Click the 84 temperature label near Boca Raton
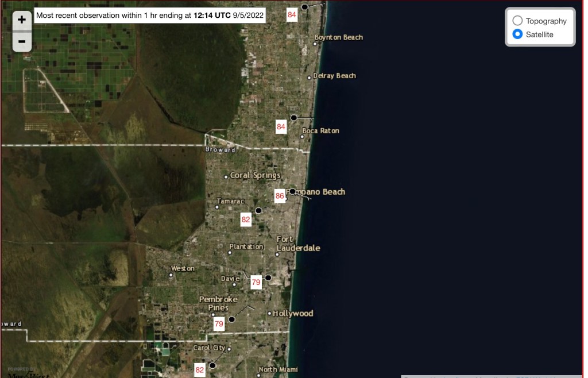 pyautogui.click(x=281, y=127)
